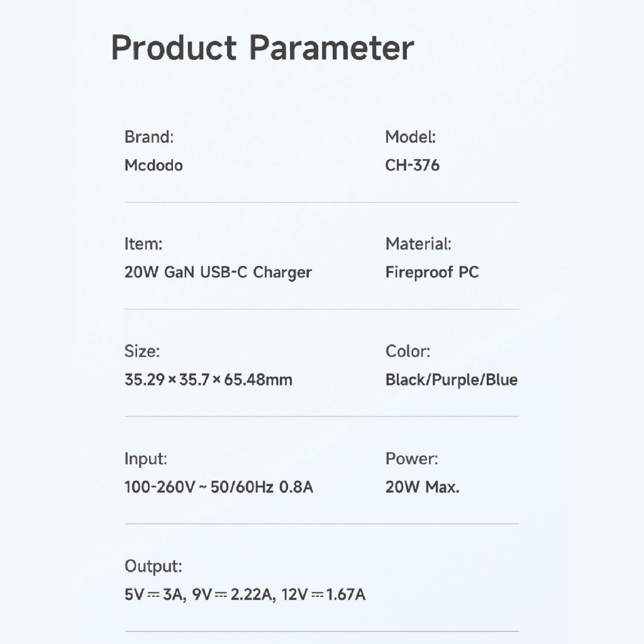Click the Mcdodo brand name
This screenshot has height=644, width=644.
[x=153, y=165]
